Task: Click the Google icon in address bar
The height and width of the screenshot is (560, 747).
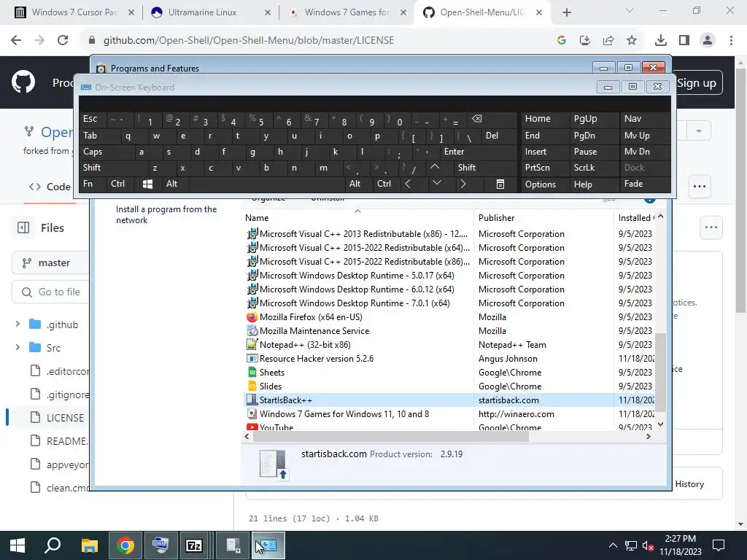Action: coord(562,41)
